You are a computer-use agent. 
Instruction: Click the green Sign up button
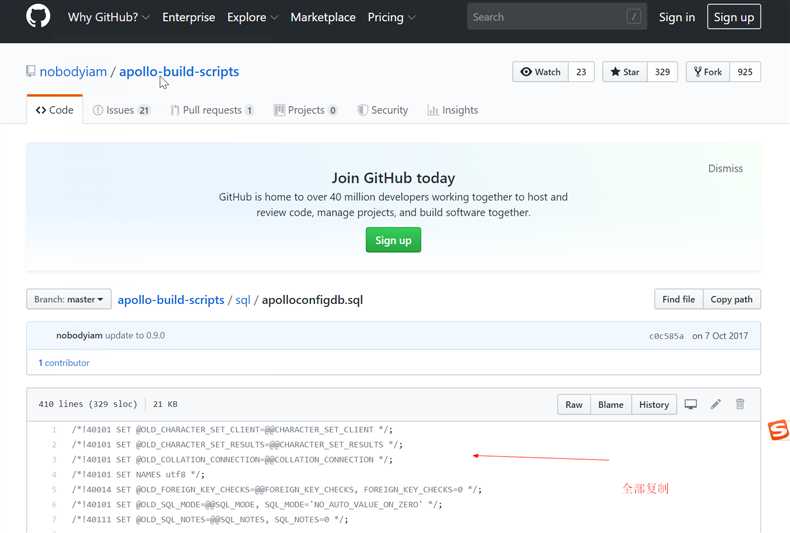(x=393, y=240)
